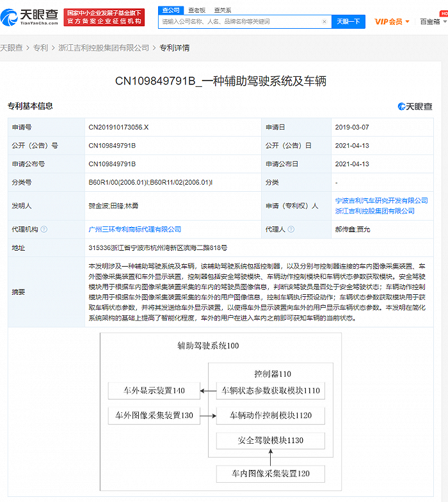Open the help icon beside 代理机构
The width and height of the screenshot is (448, 502).
pyautogui.click(x=44, y=229)
